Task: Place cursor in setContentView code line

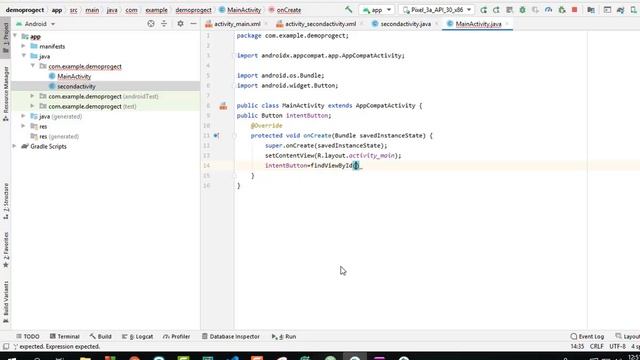Action: click(333, 156)
